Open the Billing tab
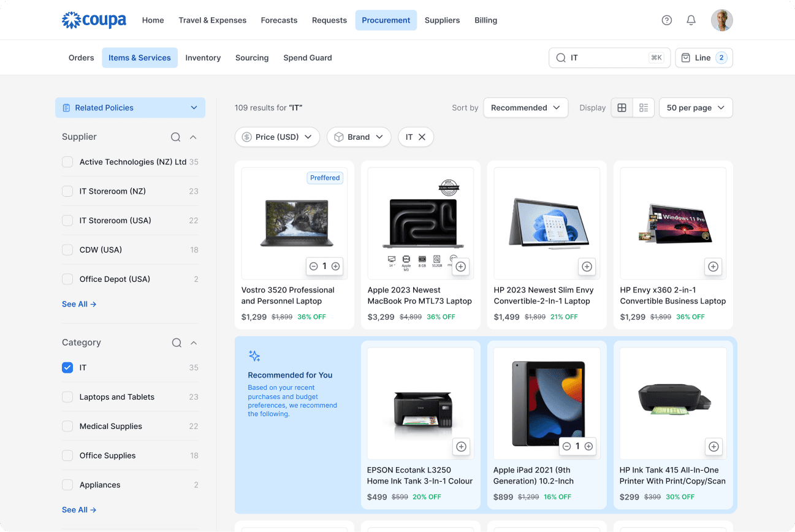 pyautogui.click(x=485, y=20)
